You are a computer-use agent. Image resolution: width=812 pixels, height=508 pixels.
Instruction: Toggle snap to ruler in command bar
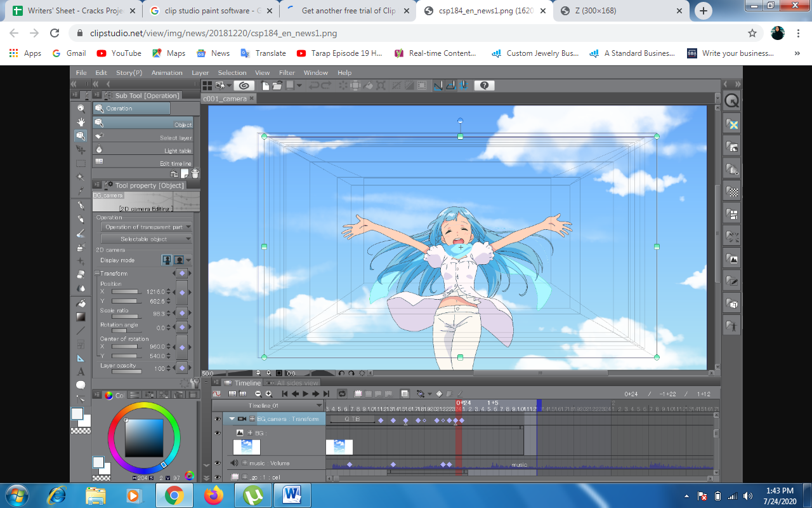438,85
